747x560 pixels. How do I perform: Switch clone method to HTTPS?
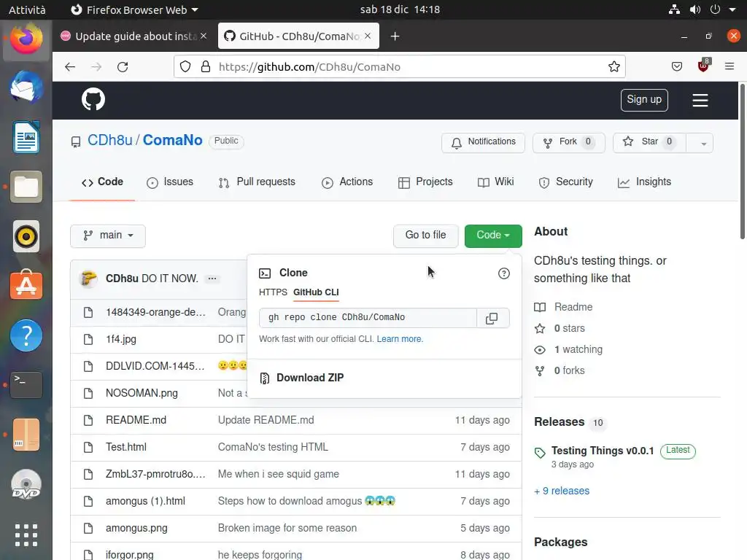tap(273, 292)
